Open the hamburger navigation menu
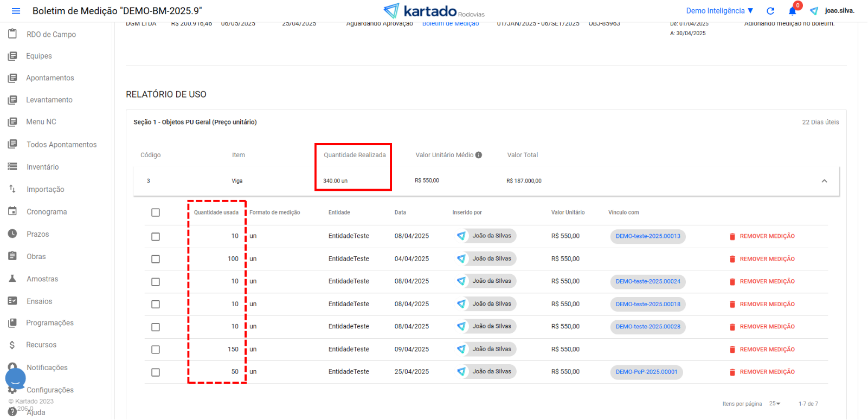The width and height of the screenshot is (868, 420). pos(16,11)
